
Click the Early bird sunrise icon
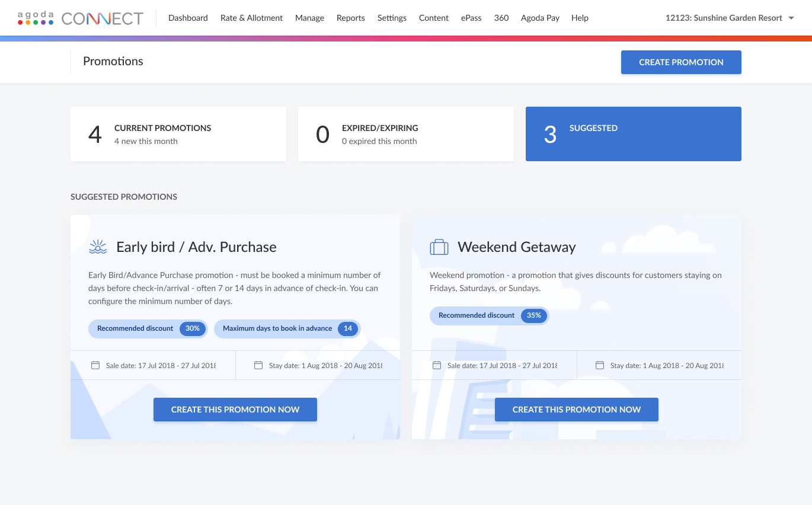[98, 247]
